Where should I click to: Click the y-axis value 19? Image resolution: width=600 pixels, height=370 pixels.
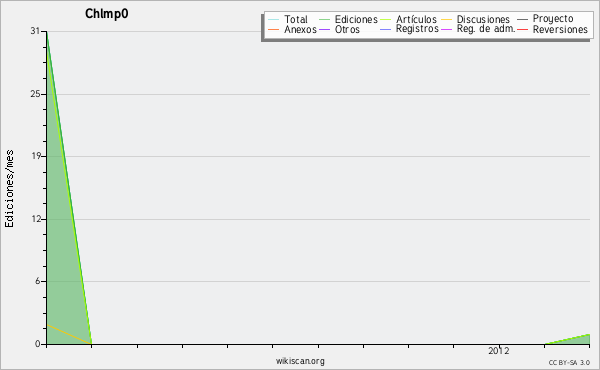[x=35, y=156]
